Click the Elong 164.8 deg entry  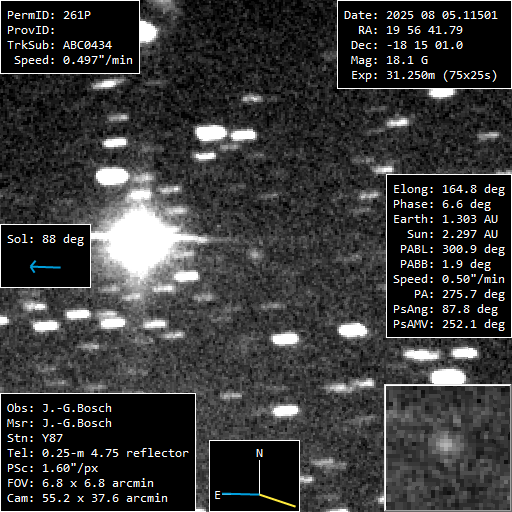click(449, 189)
